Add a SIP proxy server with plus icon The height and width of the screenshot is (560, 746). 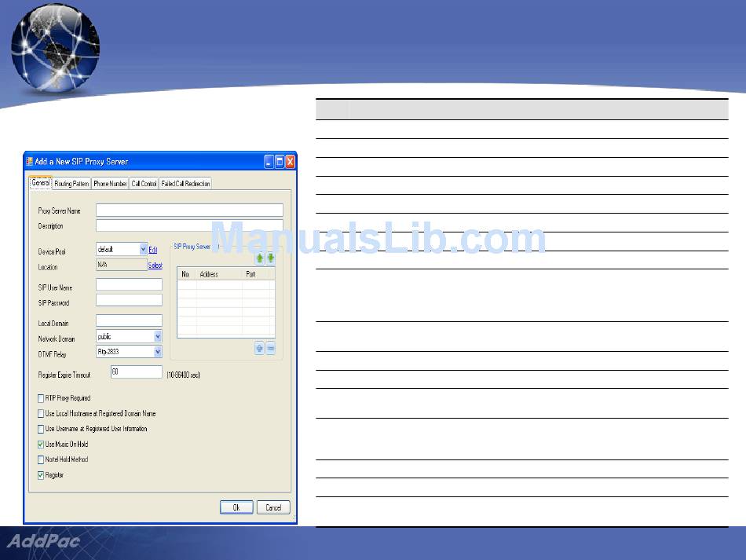260,349
